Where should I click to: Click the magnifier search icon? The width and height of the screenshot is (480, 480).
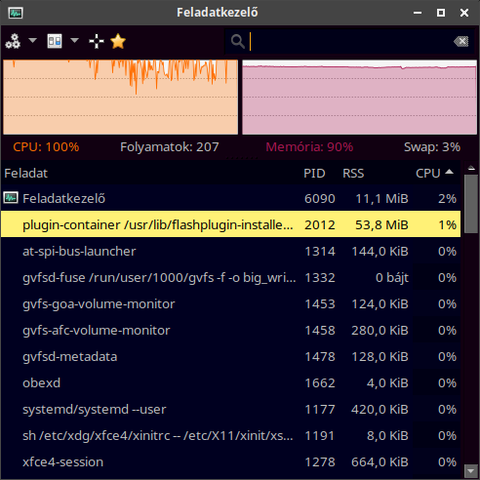[x=238, y=41]
